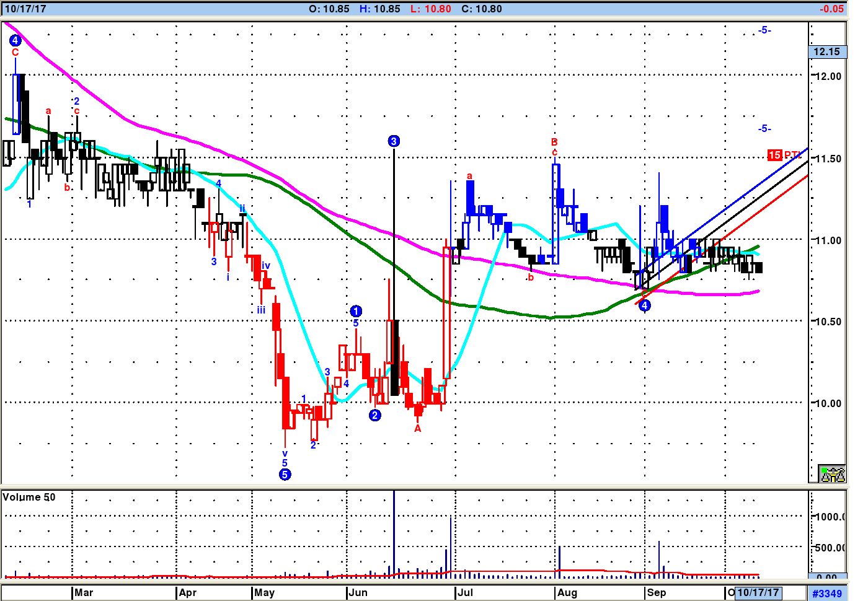
Task: Click the 'Jun' label on the time axis
Action: pos(358,593)
